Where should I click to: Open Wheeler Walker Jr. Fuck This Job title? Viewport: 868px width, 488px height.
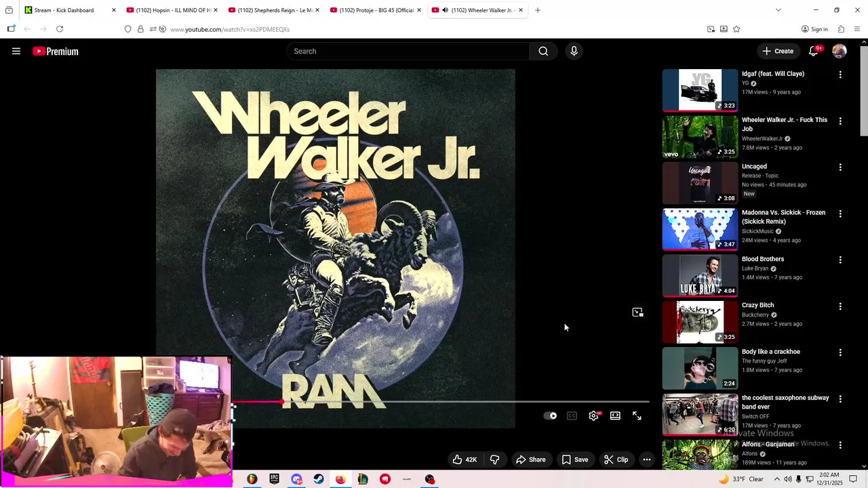click(785, 124)
